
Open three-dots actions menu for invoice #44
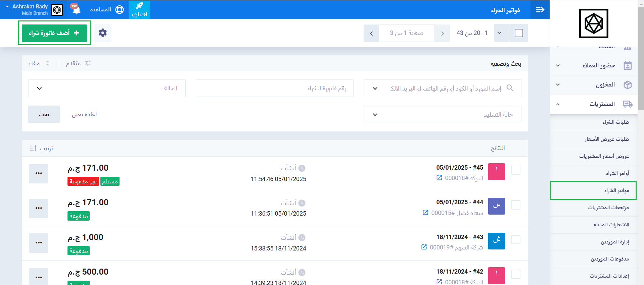[x=39, y=208]
